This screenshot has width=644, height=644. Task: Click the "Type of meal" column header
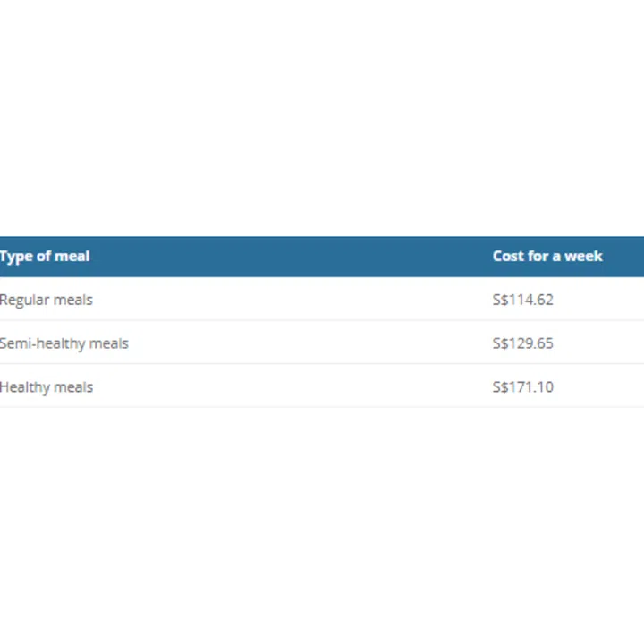pyautogui.click(x=45, y=257)
